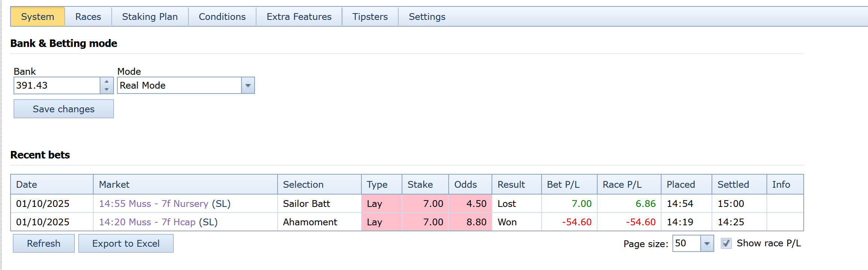The width and height of the screenshot is (868, 270).
Task: Click the Save changes button
Action: tap(64, 109)
